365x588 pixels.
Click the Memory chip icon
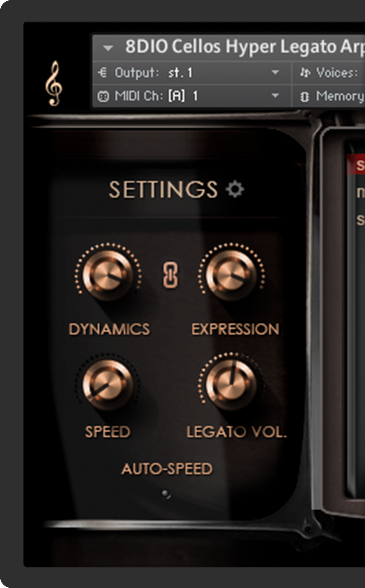coord(304,96)
